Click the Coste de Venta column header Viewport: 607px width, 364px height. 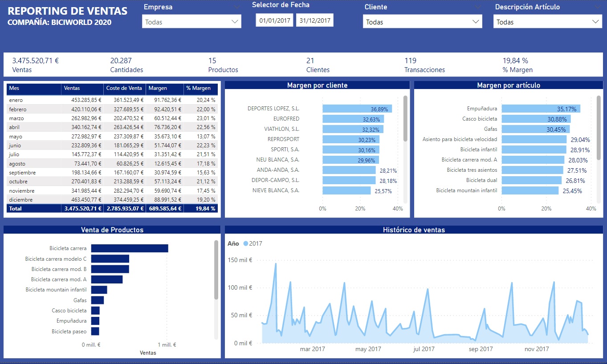tap(125, 88)
